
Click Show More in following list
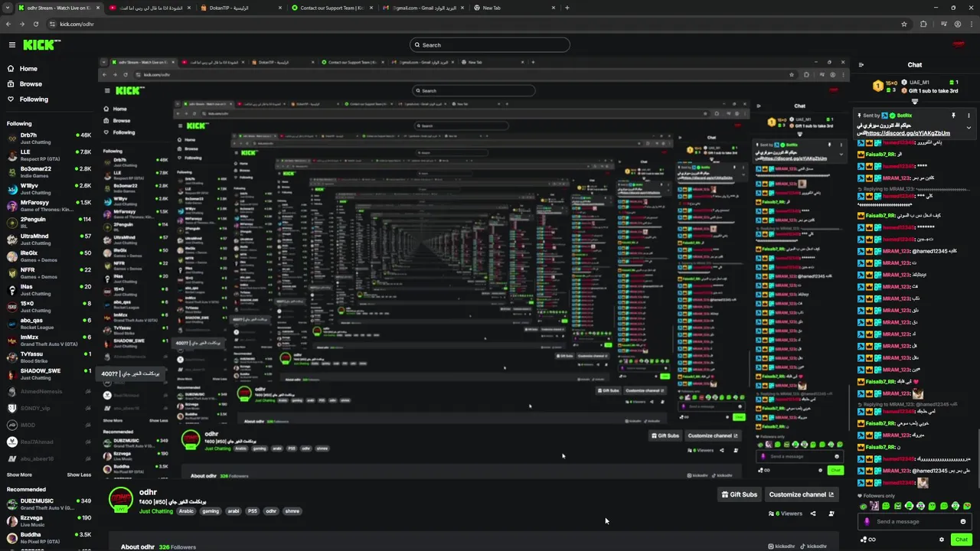(x=20, y=474)
